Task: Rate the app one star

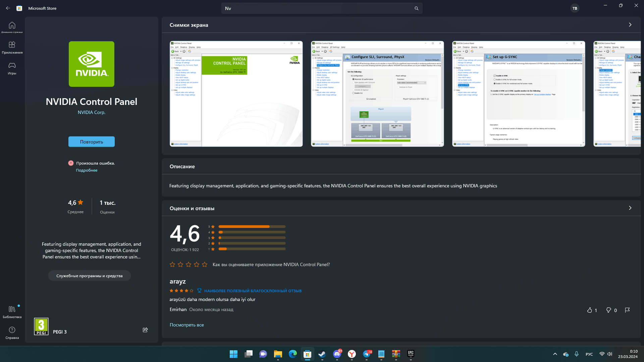Action: [172, 264]
